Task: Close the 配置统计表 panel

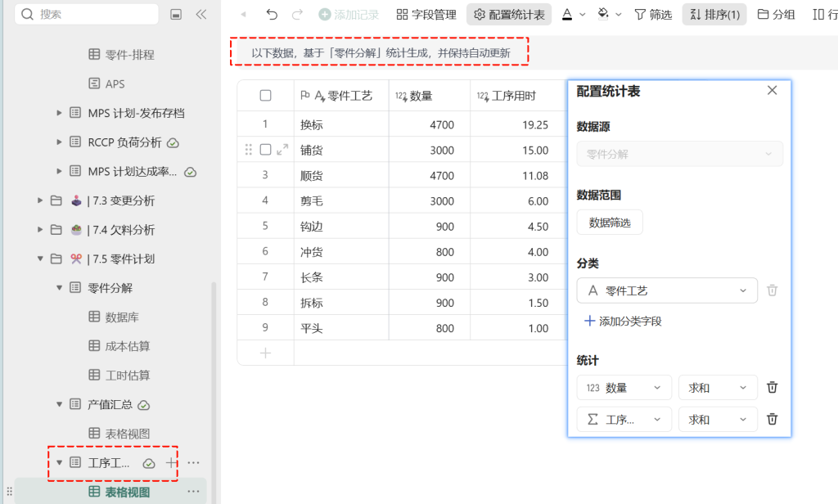Action: pos(773,90)
